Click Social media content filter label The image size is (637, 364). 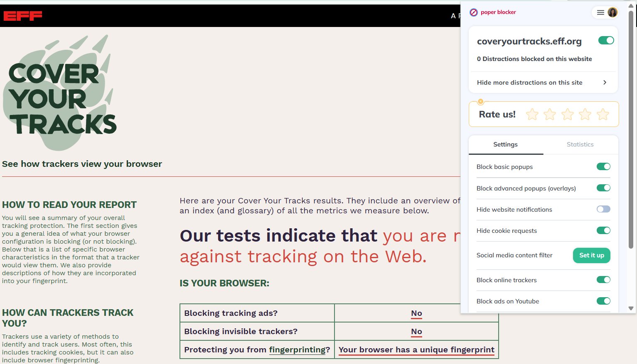pos(514,255)
